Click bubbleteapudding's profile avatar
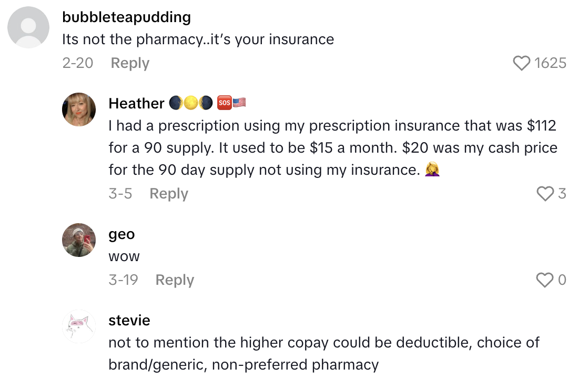The width and height of the screenshot is (588, 378). click(x=28, y=26)
